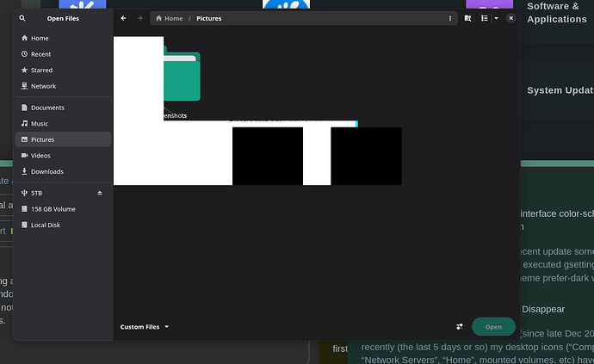Click the USB icon beside 5TB
Image resolution: width=594 pixels, height=364 pixels.
pyautogui.click(x=24, y=193)
